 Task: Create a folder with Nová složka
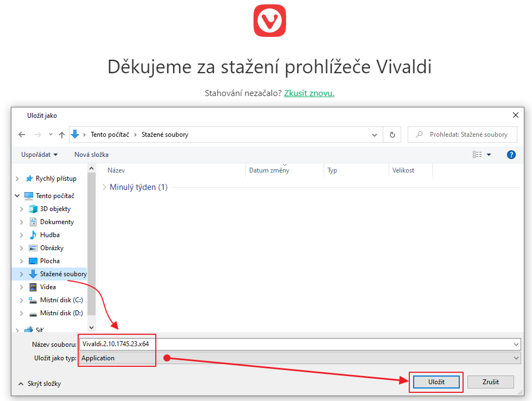[x=91, y=155]
